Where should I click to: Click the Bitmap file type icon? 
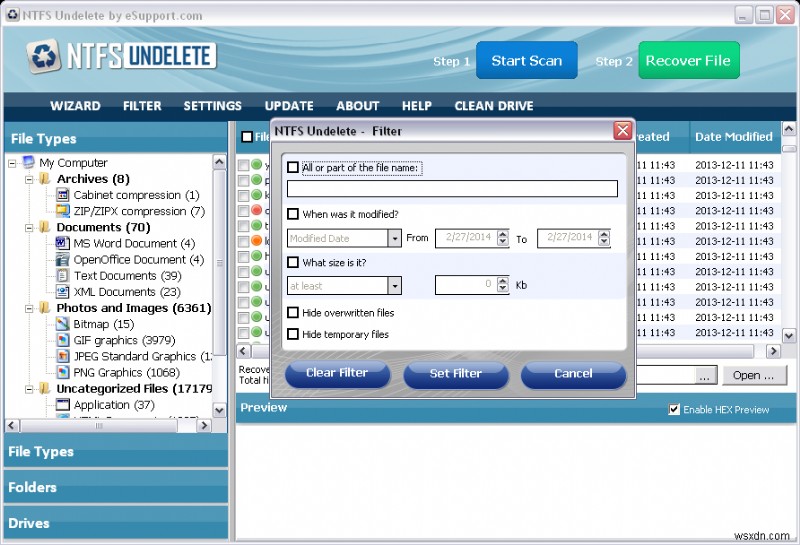63,324
